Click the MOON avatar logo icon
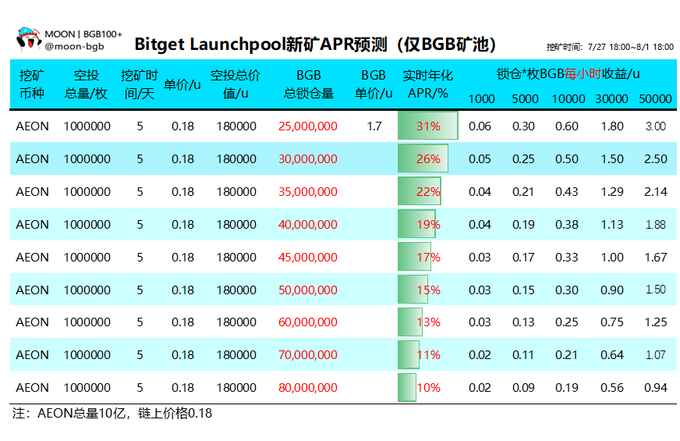The image size is (680, 441). pyautogui.click(x=29, y=38)
